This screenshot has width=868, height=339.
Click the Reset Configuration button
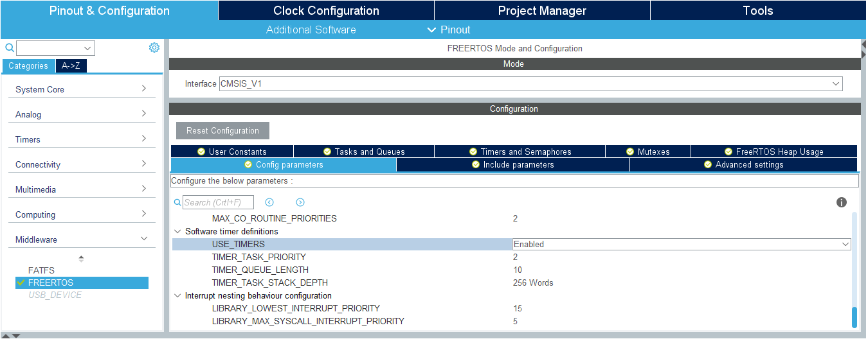point(222,130)
